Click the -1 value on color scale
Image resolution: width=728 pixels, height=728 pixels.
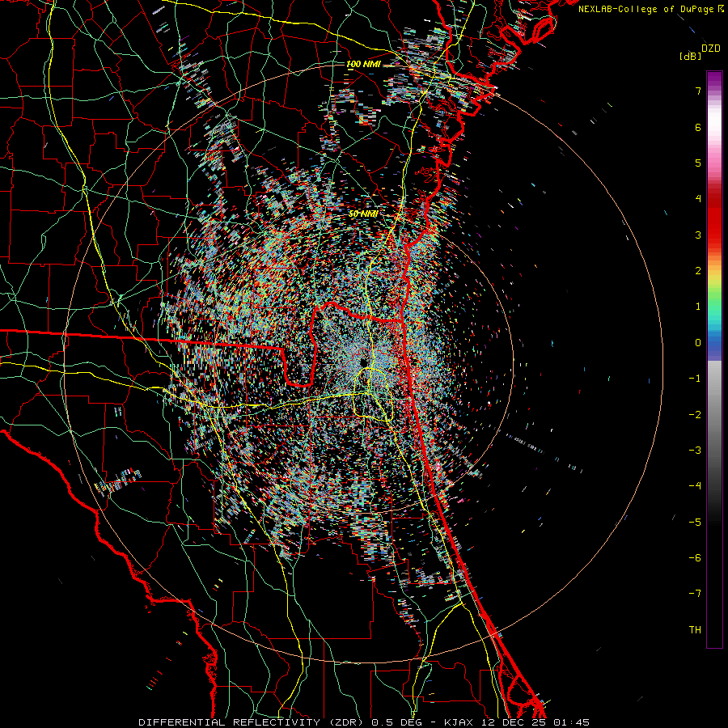point(695,379)
